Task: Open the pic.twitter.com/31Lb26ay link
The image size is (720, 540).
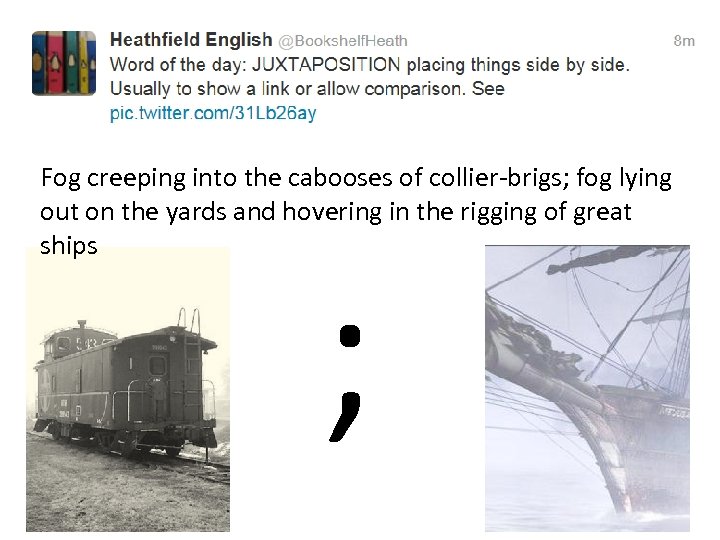Action: point(213,113)
